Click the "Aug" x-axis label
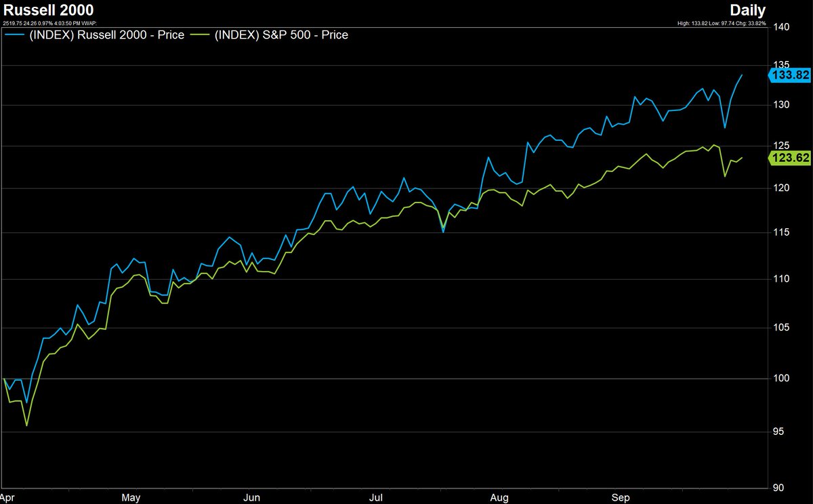 pyautogui.click(x=498, y=498)
